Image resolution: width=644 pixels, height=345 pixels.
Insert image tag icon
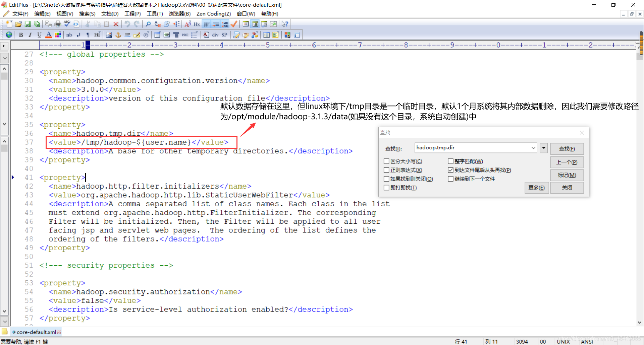pos(109,35)
